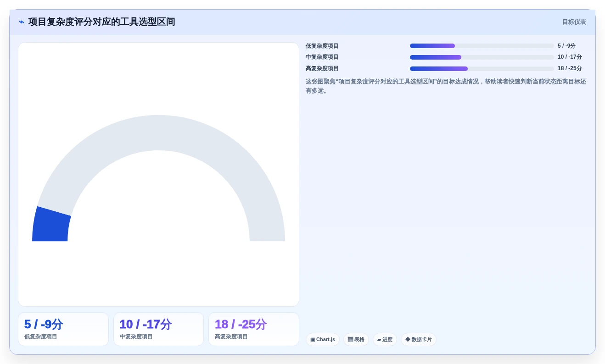Image resolution: width=605 pixels, height=364 pixels.
Task: Click the 数据卡片 tag chip
Action: coord(419,340)
